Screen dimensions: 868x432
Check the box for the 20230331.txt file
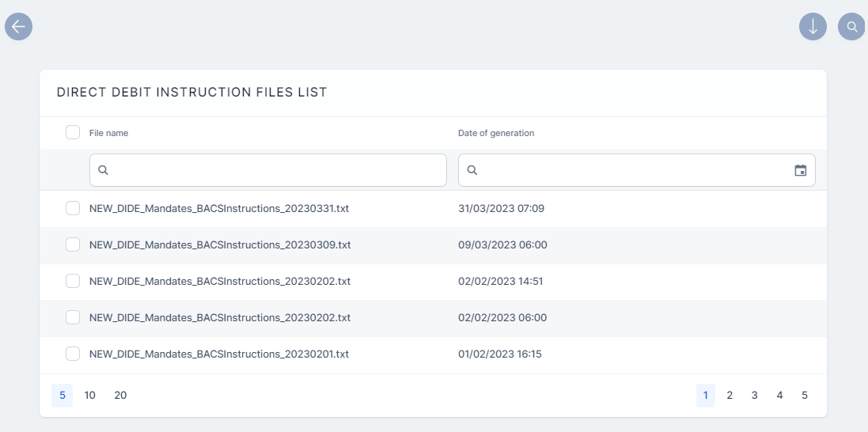(73, 208)
